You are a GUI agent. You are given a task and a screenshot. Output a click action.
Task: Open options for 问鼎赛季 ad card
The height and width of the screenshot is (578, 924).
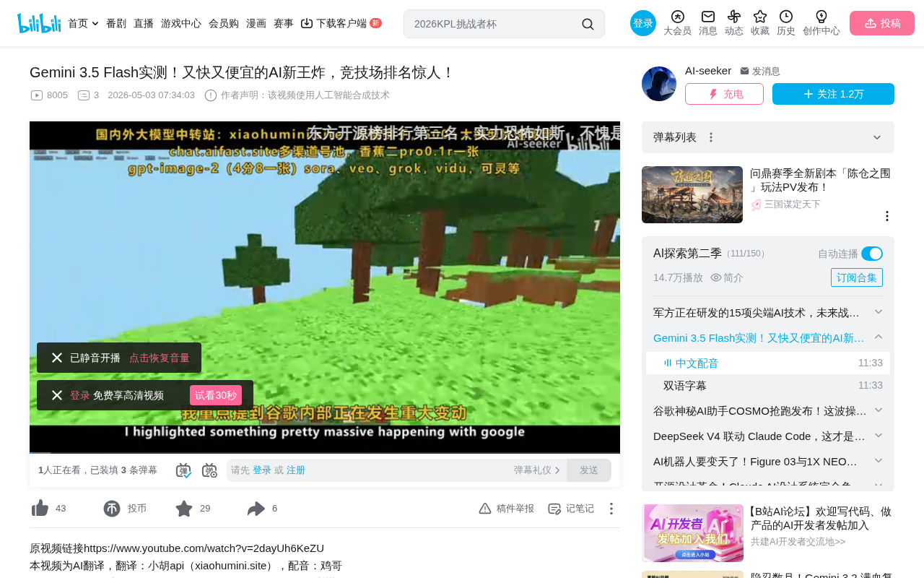coord(887,216)
